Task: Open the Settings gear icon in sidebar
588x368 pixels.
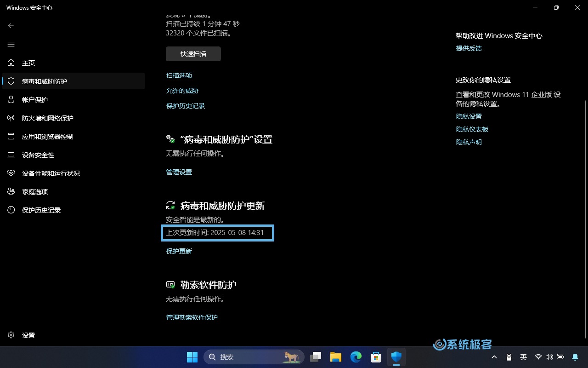Action: pos(11,335)
